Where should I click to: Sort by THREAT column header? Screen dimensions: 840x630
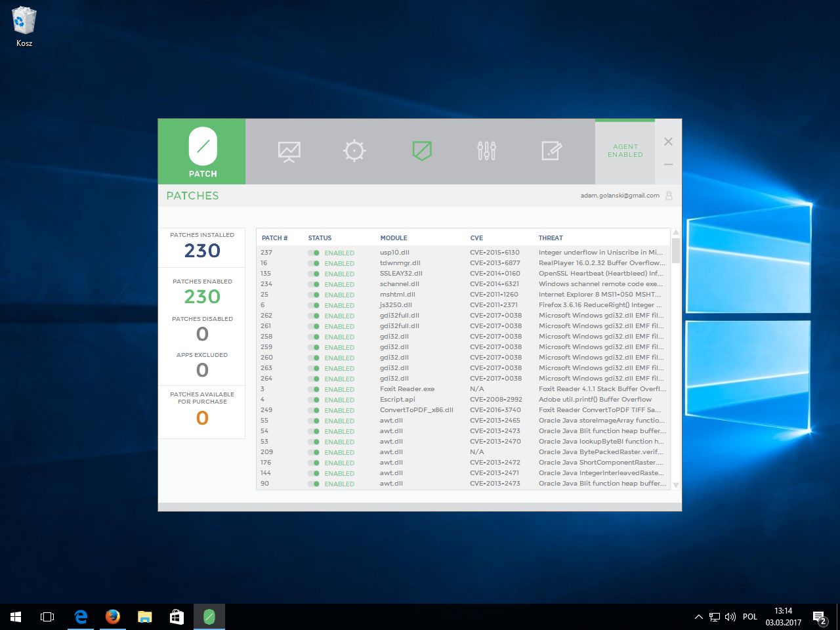551,238
